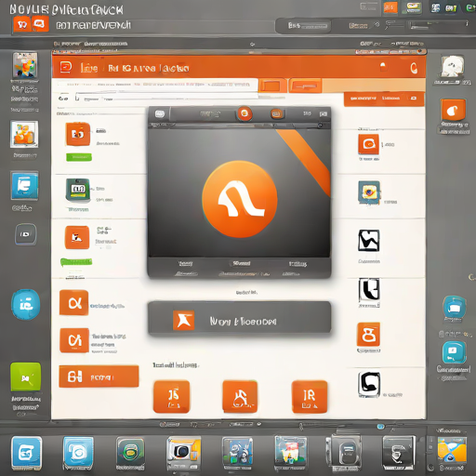
Task: Click the wide orange button in left list
Action: (x=99, y=377)
